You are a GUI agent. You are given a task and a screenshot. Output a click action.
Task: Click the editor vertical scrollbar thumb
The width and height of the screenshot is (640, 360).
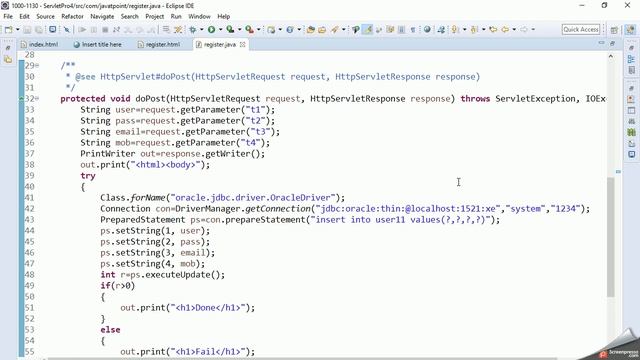pyautogui.click(x=611, y=237)
